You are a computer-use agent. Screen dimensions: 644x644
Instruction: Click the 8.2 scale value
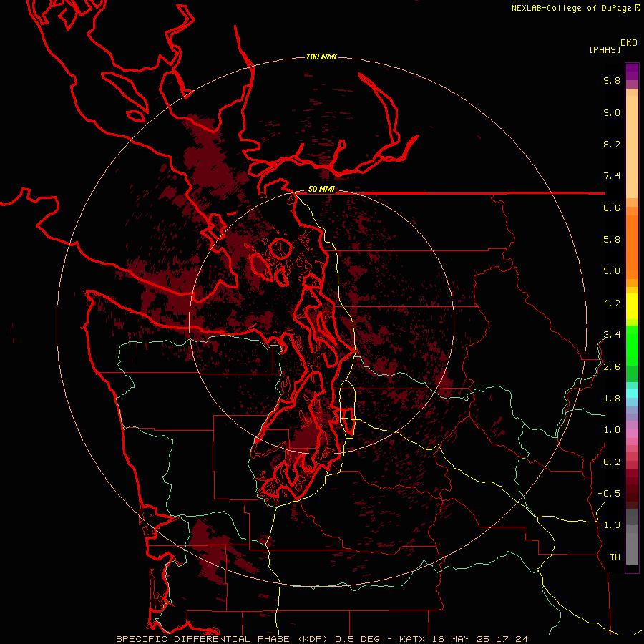pyautogui.click(x=612, y=144)
